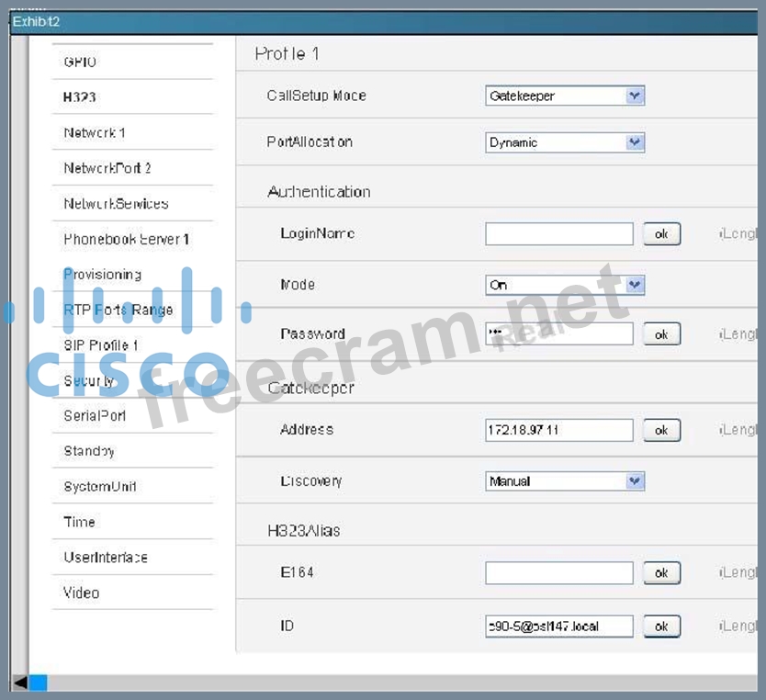Select the H323 Alias ID field
This screenshot has width=766, height=700.
pos(558,627)
